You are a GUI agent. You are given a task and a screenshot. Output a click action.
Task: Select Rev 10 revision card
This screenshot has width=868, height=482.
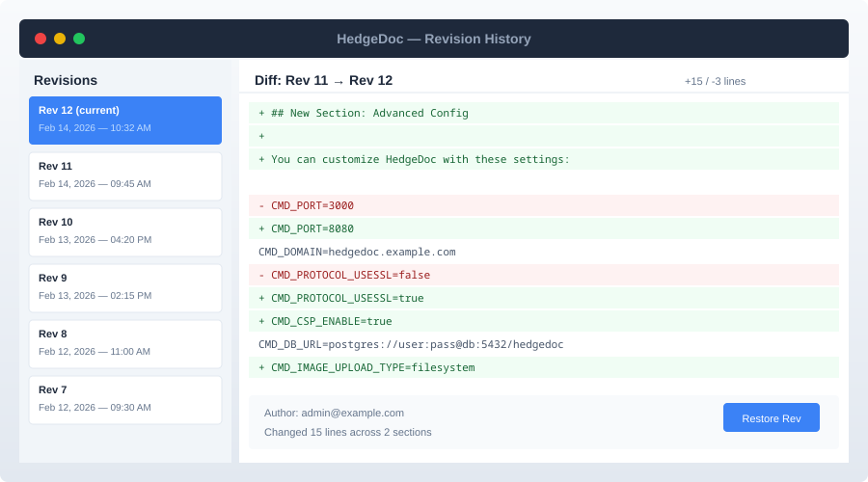click(125, 232)
